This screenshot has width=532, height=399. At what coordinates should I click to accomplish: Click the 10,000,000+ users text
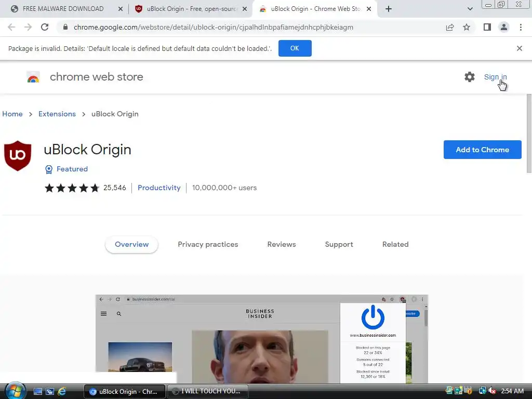(x=224, y=188)
